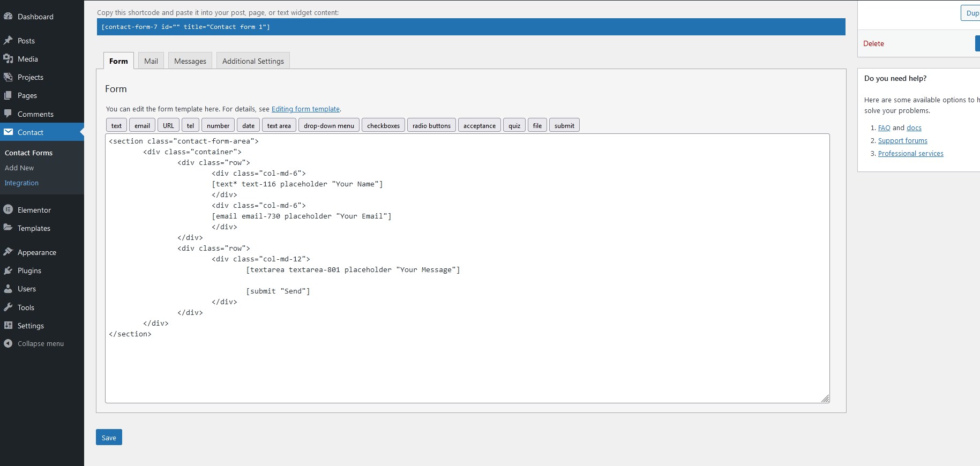Click the Plugins plug icon
The height and width of the screenshot is (466, 980).
[x=8, y=270]
